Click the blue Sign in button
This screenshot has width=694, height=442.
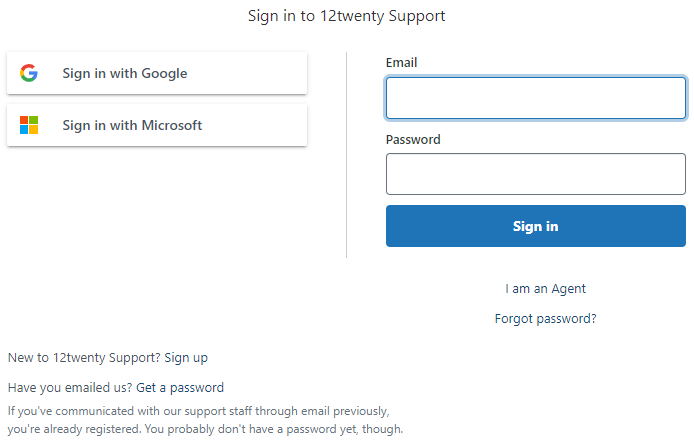coord(535,226)
